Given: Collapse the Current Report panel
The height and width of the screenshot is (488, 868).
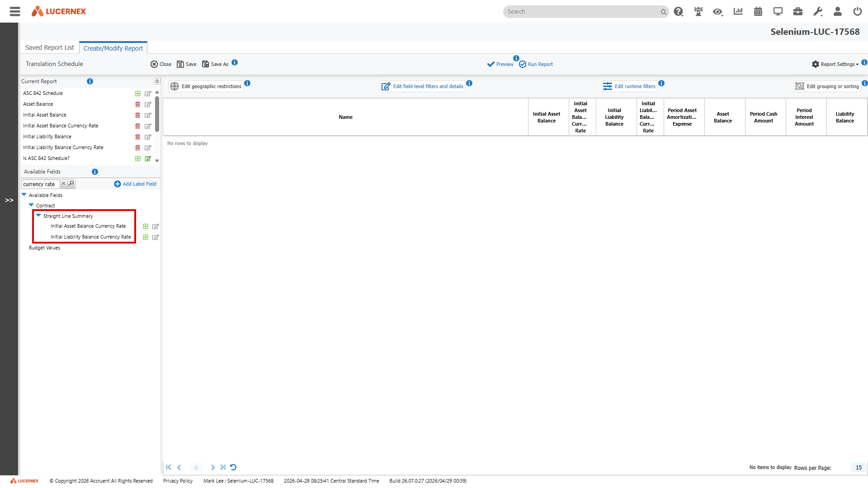Looking at the screenshot, I should [x=157, y=81].
